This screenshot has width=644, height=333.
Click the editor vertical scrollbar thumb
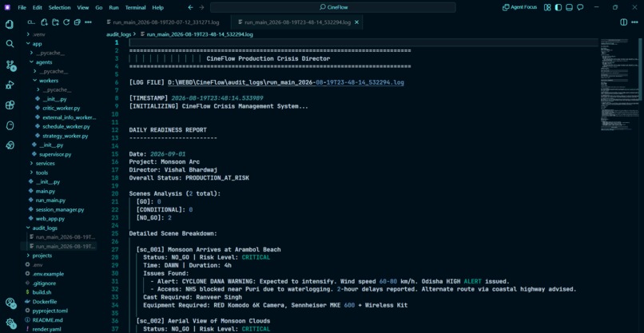640,69
